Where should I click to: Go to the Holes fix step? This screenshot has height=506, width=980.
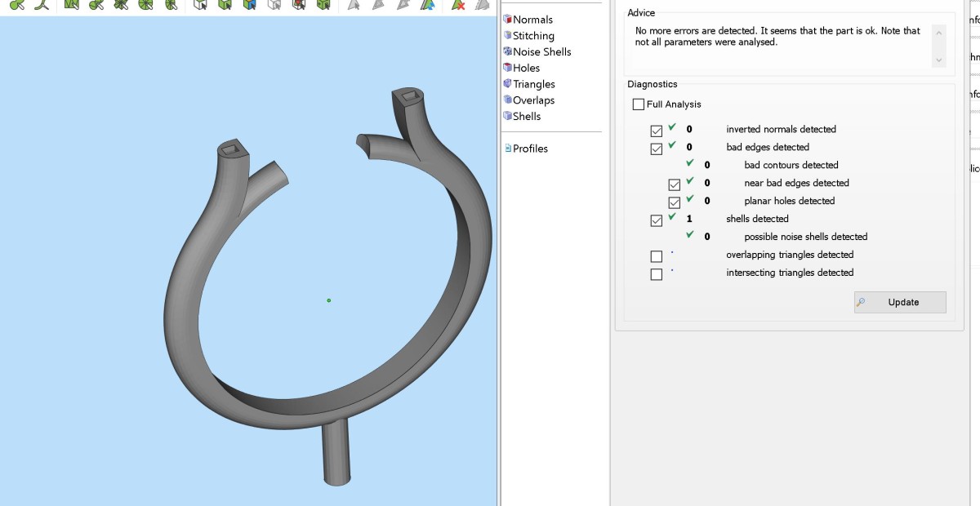[x=526, y=68]
